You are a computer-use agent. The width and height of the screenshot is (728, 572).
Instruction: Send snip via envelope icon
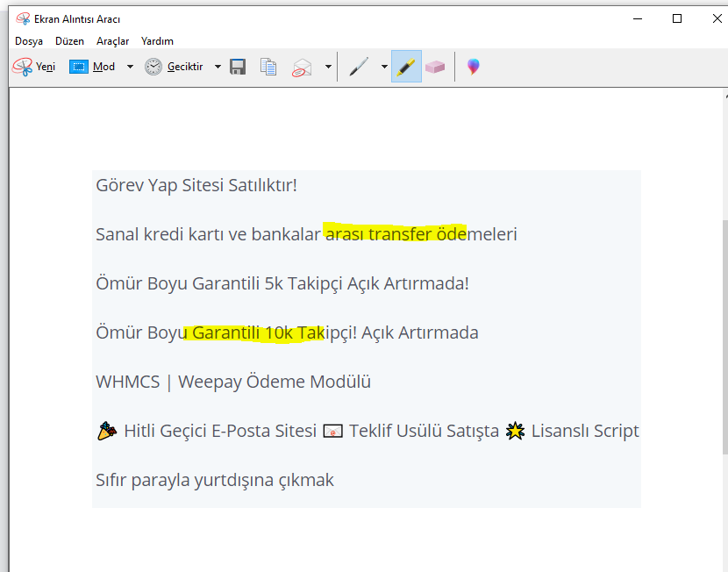tap(302, 68)
